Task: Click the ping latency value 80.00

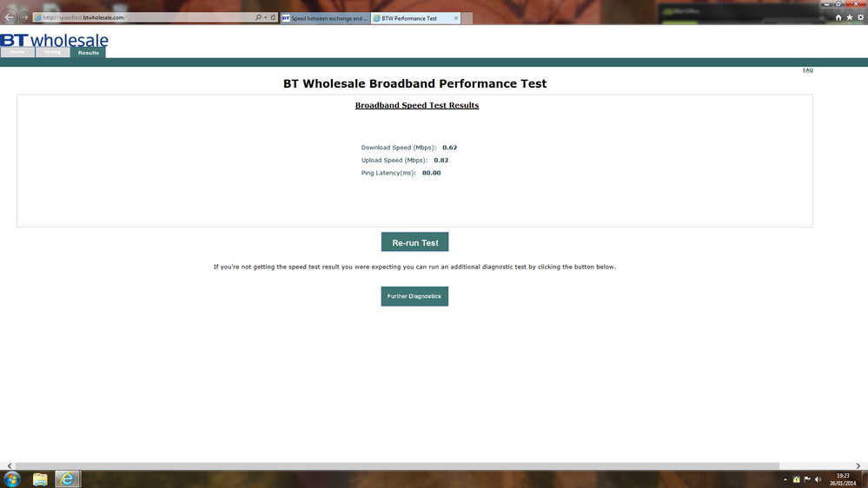Action: pos(431,173)
